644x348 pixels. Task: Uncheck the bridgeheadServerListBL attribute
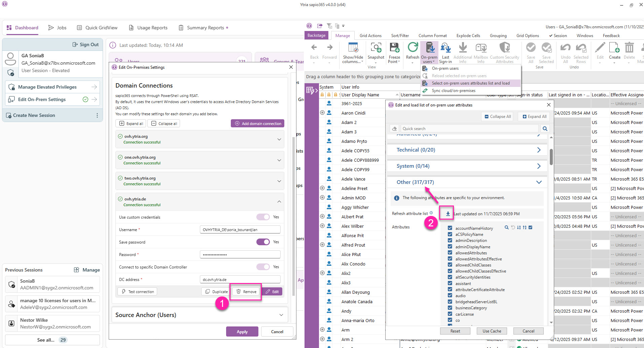pyautogui.click(x=450, y=302)
